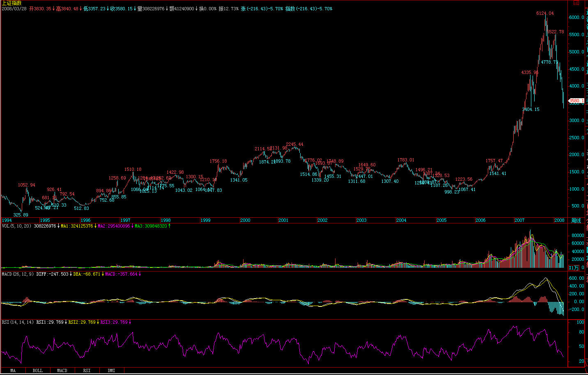
Task: Click the 6000.0 price axis label
Action: tap(577, 18)
